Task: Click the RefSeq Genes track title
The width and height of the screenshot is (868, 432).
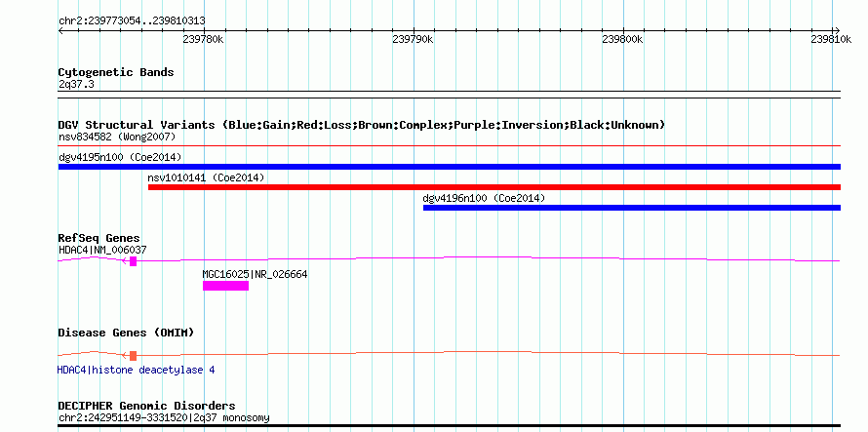Action: (x=99, y=238)
